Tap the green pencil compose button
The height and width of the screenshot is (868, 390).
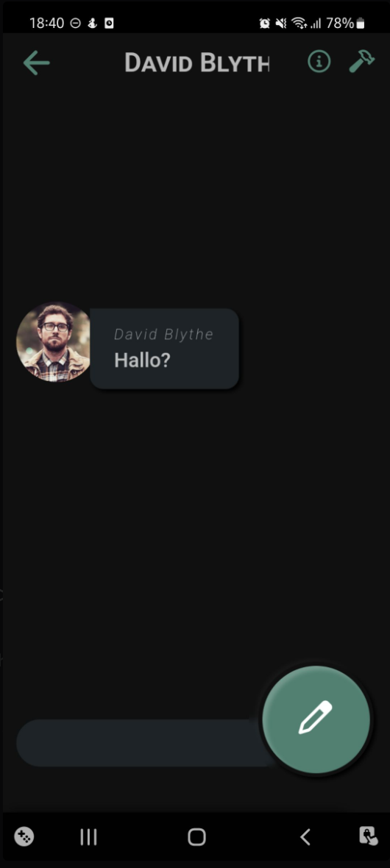[x=316, y=719]
